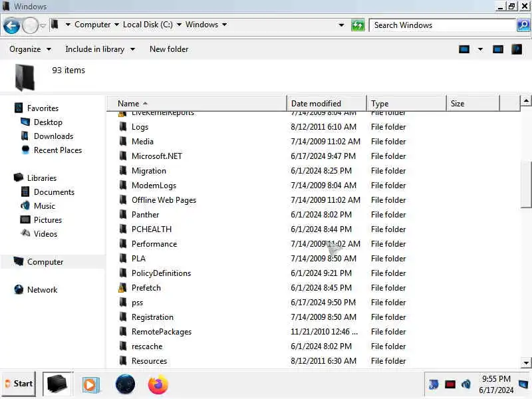The height and width of the screenshot is (399, 532).
Task: Select Libraries in navigation pane
Action: (42, 178)
